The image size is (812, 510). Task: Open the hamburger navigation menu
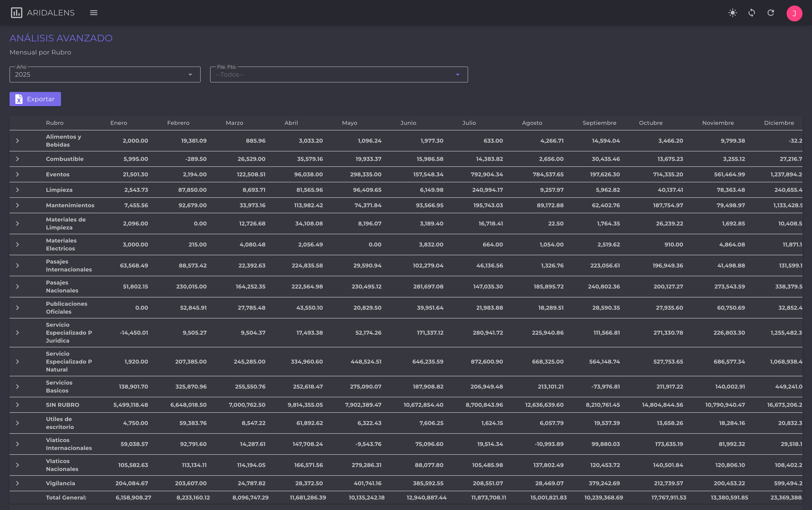point(94,13)
